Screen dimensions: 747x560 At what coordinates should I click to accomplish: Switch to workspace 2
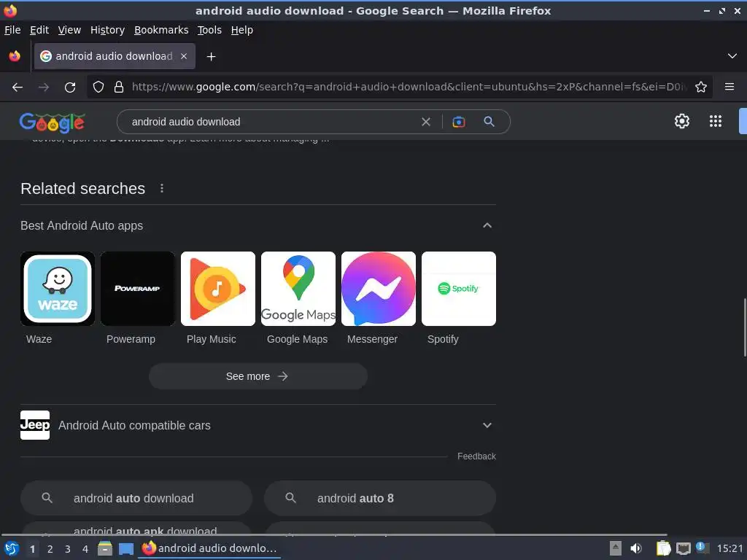[50, 549]
